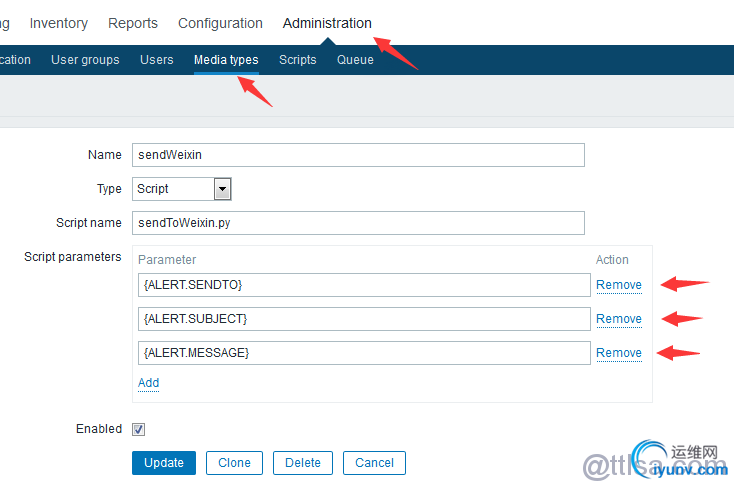This screenshot has height=486, width=734.
Task: Remove the {ALERT.SUBJECT} parameter
Action: tap(619, 319)
